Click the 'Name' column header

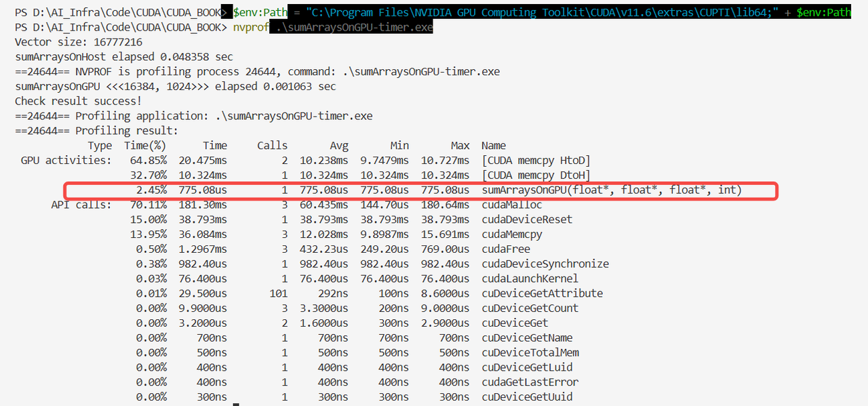click(x=494, y=146)
